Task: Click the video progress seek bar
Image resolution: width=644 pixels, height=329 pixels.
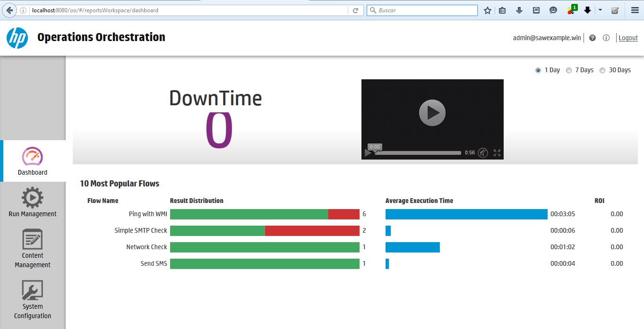Action: [418, 153]
